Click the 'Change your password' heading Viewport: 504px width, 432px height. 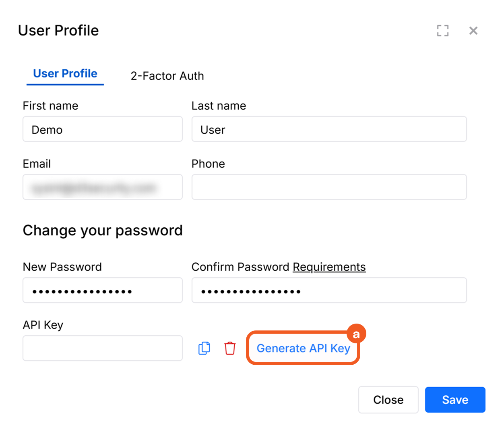(103, 231)
